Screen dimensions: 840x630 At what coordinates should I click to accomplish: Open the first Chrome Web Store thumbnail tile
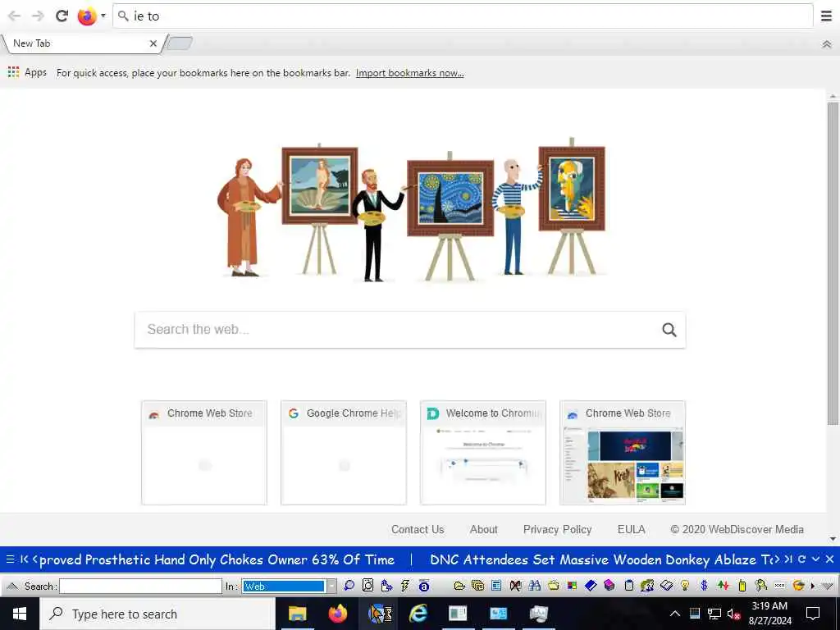[204, 453]
